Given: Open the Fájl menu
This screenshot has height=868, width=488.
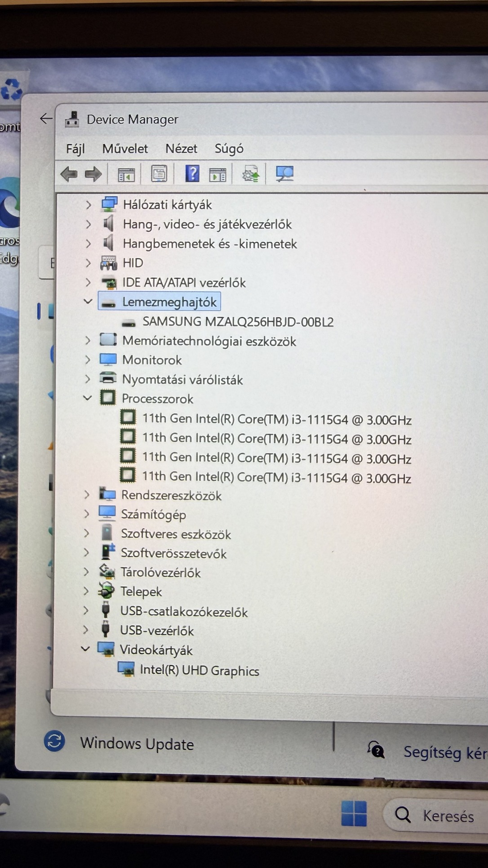Looking at the screenshot, I should (x=75, y=148).
